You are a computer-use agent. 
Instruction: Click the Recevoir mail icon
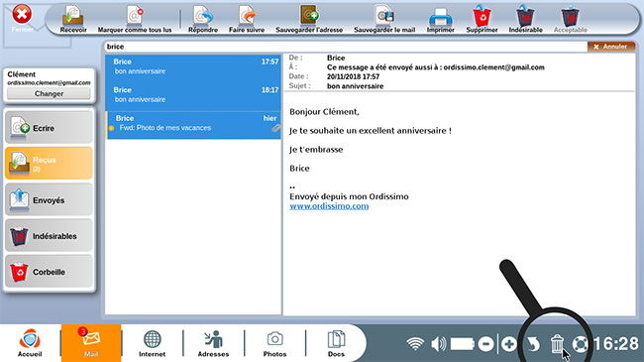(73, 19)
